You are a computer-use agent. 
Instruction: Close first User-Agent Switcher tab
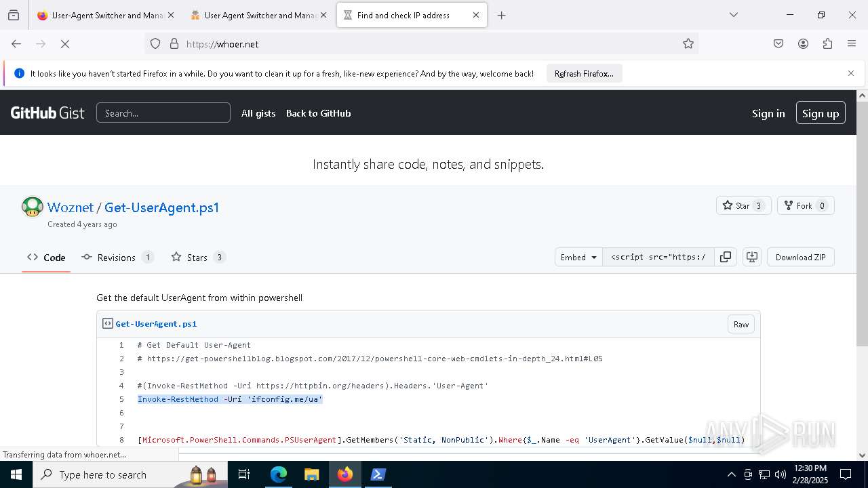[171, 15]
